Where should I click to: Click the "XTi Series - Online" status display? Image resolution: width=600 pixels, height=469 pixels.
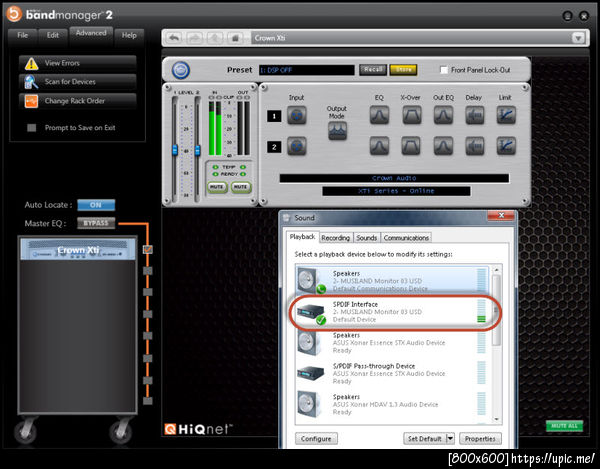[x=396, y=191]
